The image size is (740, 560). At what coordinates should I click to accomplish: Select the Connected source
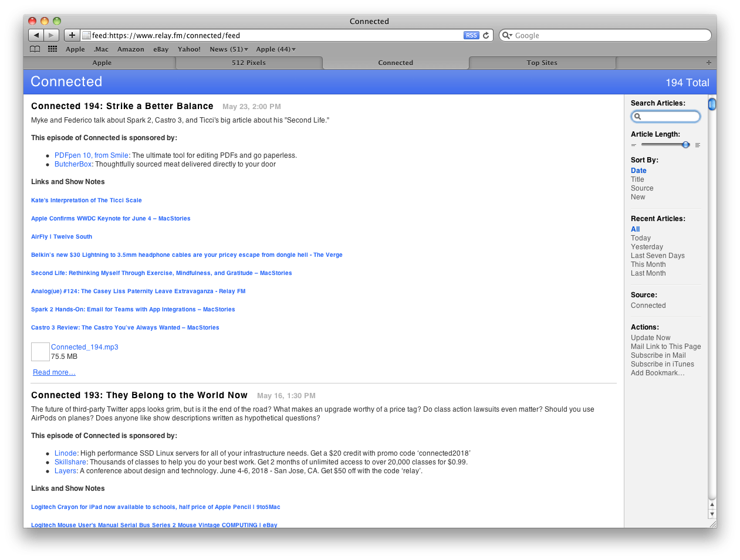click(648, 306)
